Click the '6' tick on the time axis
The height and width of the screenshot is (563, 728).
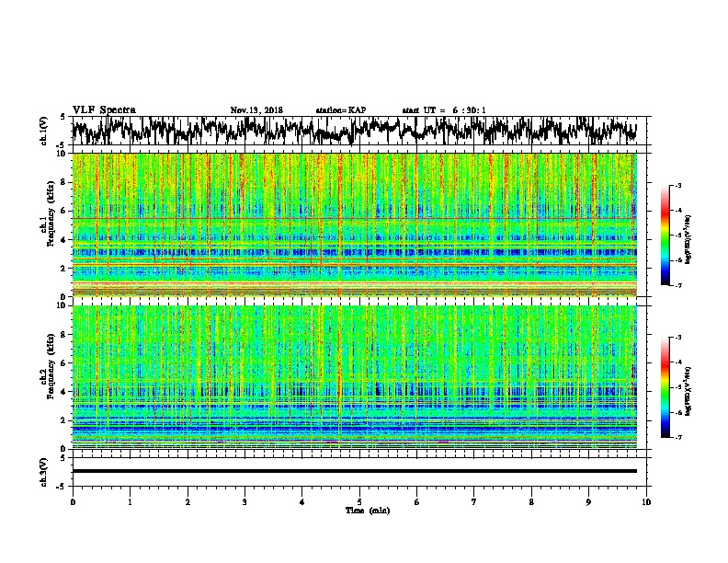[x=417, y=502]
